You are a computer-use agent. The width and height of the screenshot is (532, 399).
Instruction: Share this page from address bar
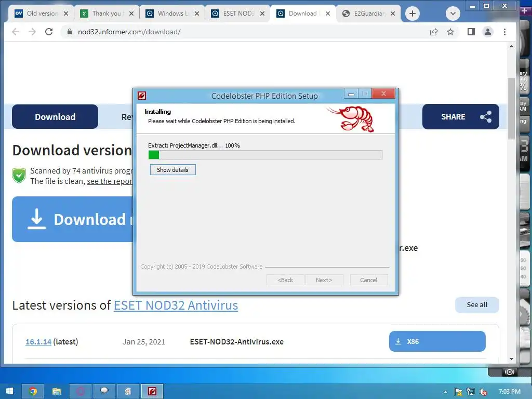(434, 32)
